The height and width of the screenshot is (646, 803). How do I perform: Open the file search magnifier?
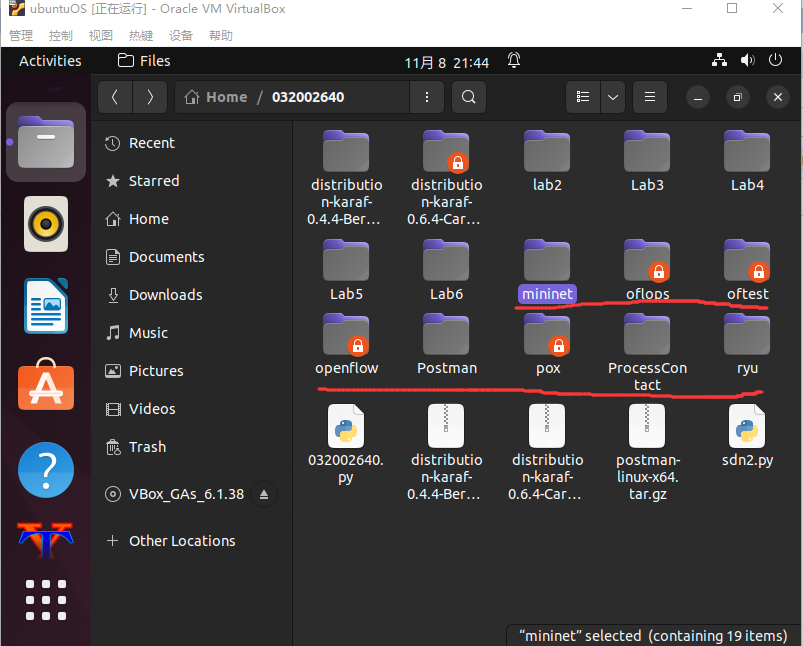(469, 97)
